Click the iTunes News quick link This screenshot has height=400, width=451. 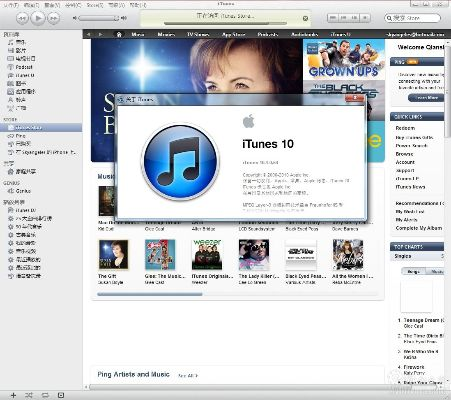[410, 187]
